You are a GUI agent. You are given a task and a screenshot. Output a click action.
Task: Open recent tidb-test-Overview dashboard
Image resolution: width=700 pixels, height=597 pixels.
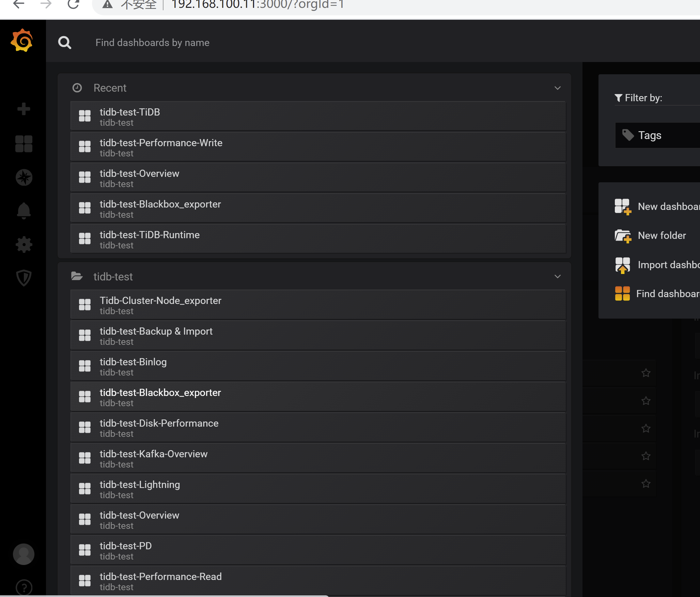click(318, 177)
